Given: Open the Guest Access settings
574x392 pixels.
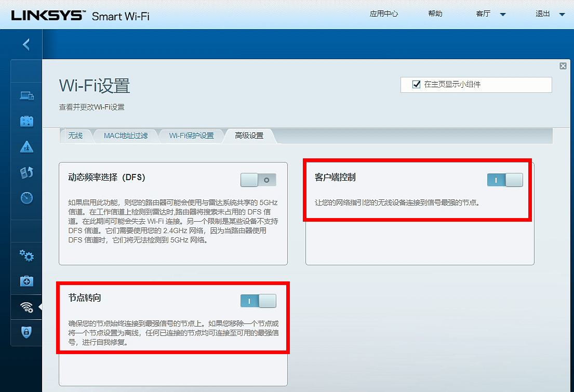Looking at the screenshot, I should tap(26, 120).
